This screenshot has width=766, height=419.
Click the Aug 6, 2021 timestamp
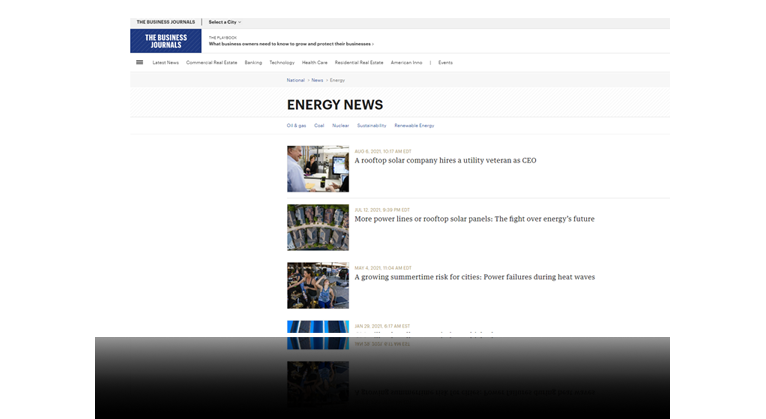[x=383, y=151]
